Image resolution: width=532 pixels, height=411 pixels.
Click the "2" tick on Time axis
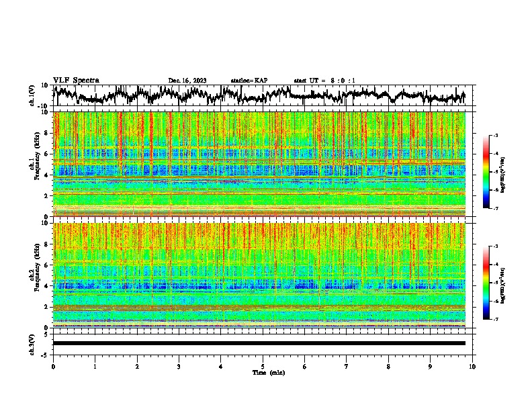point(137,367)
